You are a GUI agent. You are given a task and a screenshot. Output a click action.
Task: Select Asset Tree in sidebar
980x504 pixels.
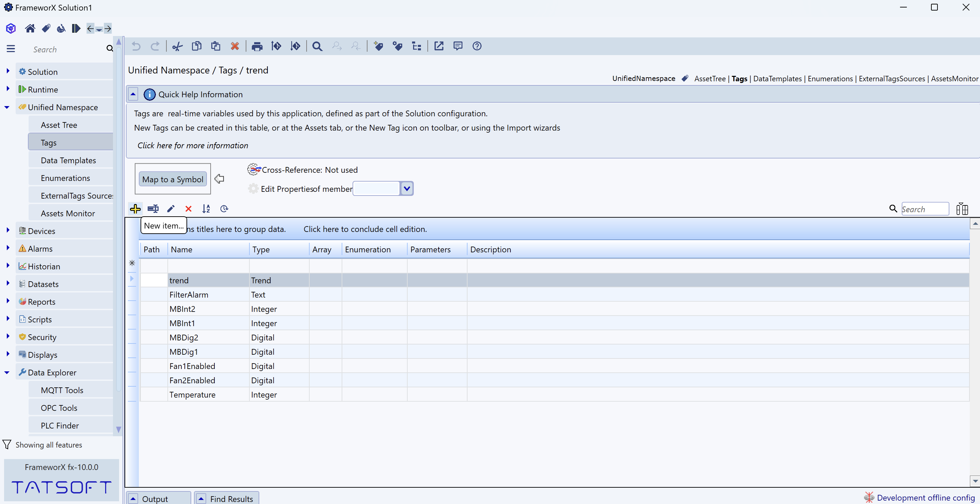tap(71, 125)
